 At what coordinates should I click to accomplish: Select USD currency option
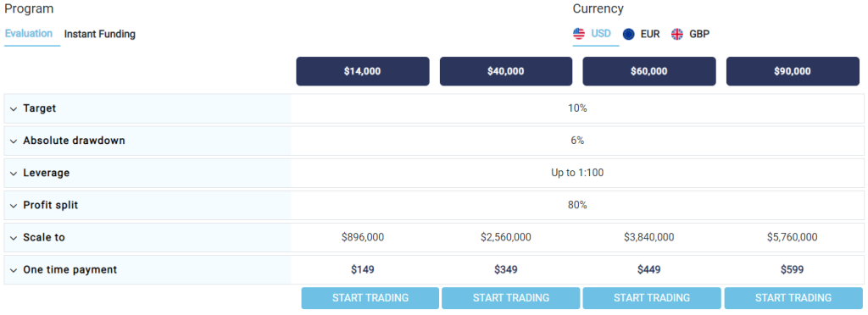[601, 34]
